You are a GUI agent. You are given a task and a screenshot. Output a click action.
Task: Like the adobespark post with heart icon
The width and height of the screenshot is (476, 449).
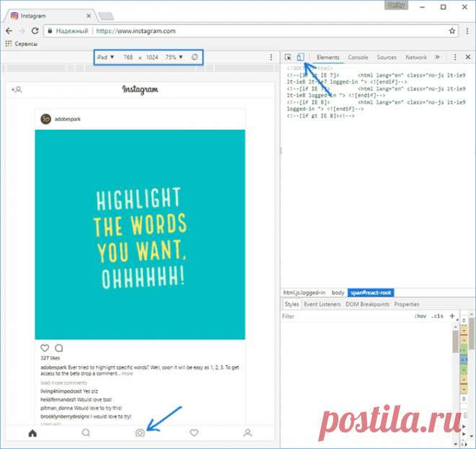45,347
